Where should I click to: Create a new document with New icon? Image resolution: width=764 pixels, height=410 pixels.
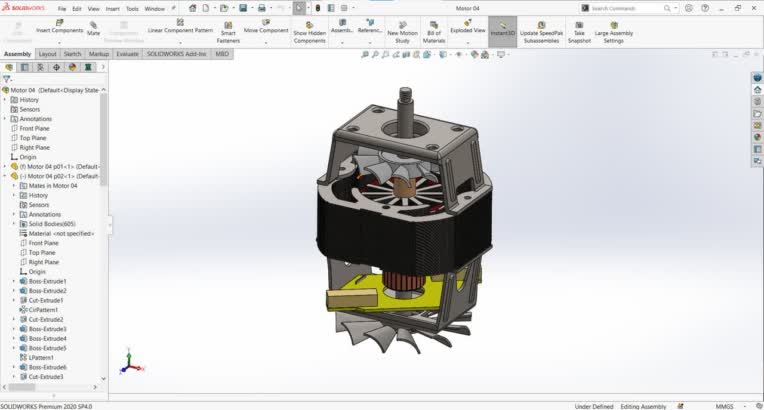click(x=206, y=8)
